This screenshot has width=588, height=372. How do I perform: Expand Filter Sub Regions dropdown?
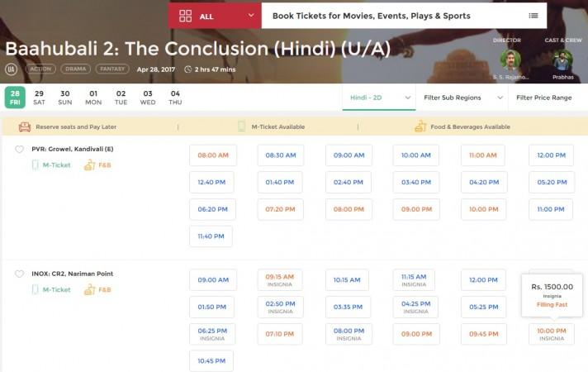pos(462,98)
